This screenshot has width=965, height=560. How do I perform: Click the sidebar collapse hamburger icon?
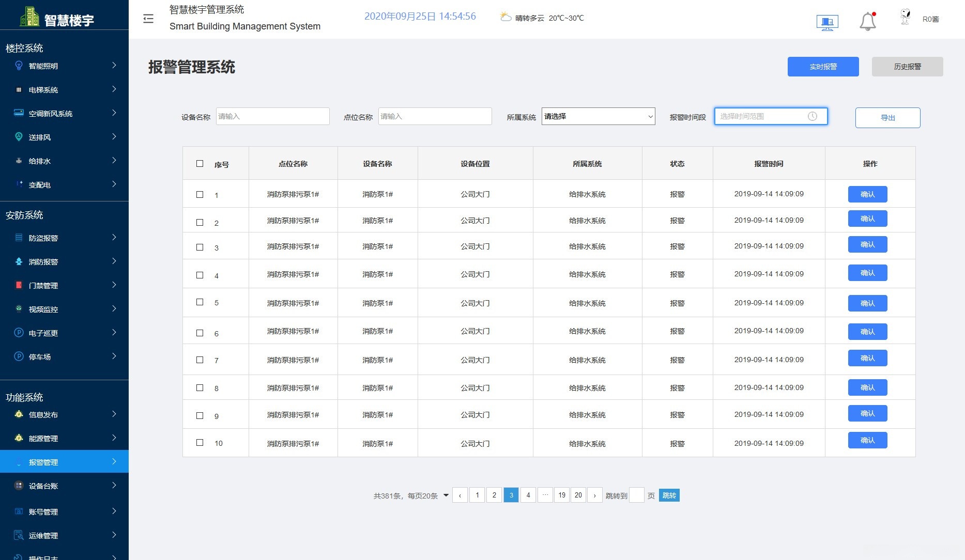click(148, 19)
